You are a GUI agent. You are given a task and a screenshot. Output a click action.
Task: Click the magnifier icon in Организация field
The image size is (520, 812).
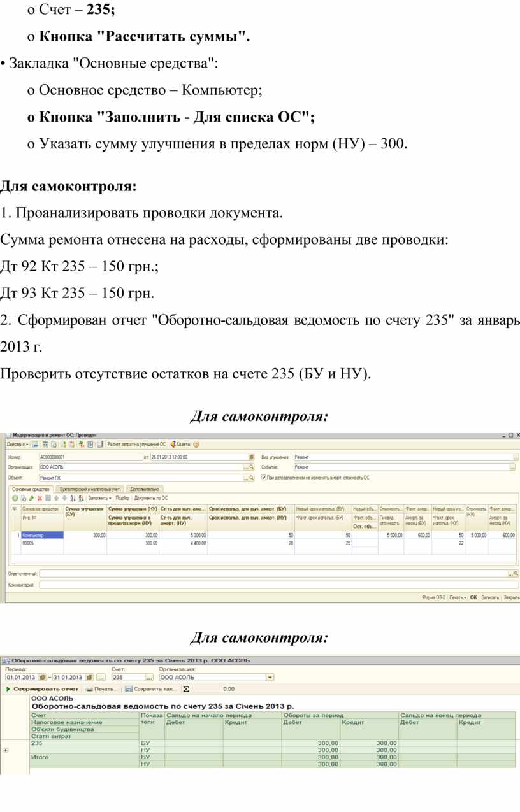(x=251, y=467)
